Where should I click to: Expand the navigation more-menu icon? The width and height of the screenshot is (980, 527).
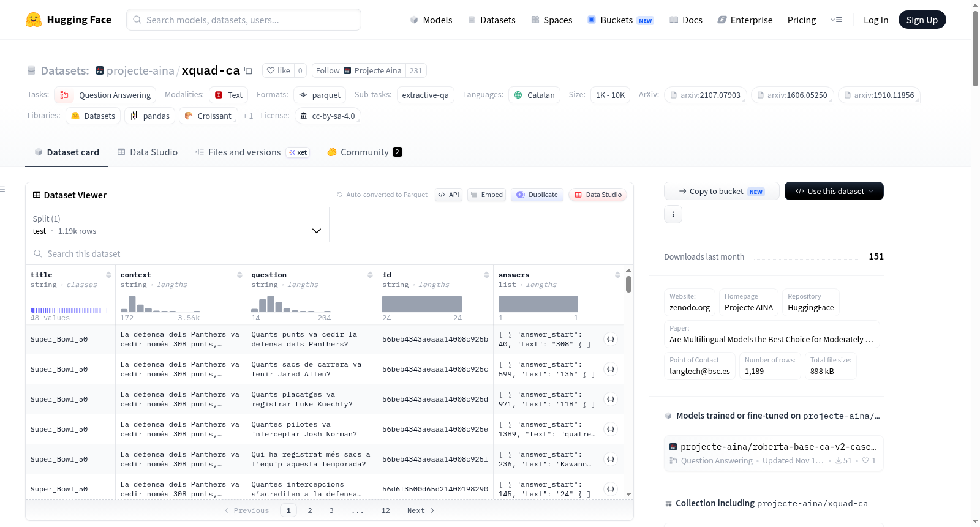tap(836, 20)
